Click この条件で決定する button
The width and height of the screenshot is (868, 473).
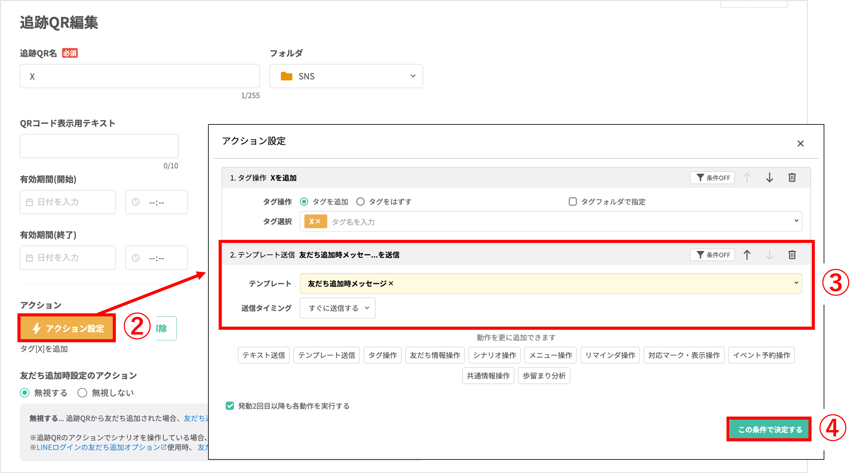point(770,429)
